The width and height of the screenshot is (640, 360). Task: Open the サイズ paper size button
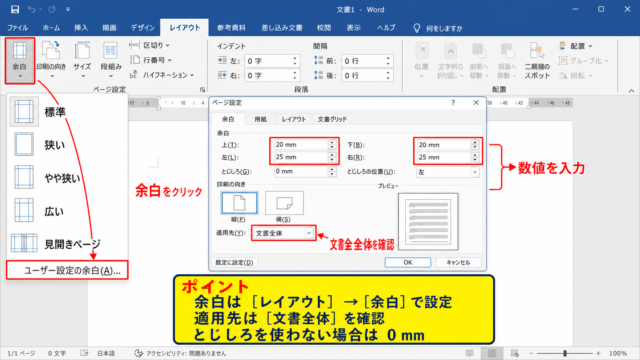(x=82, y=60)
